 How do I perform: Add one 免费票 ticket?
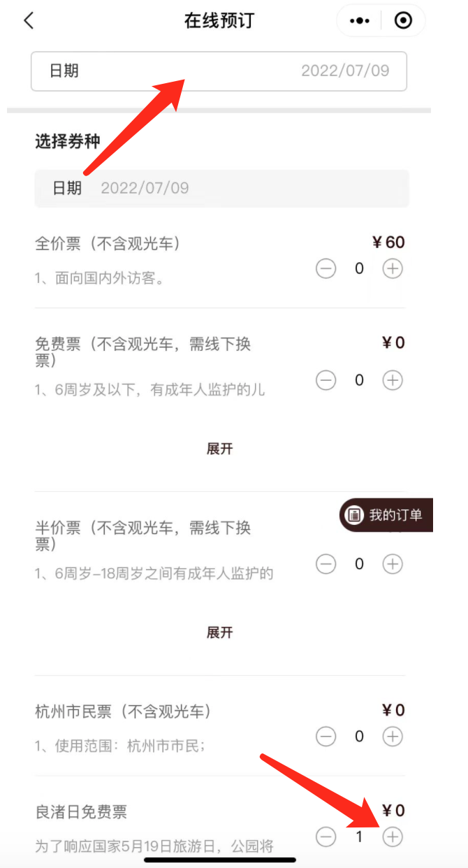coord(393,380)
